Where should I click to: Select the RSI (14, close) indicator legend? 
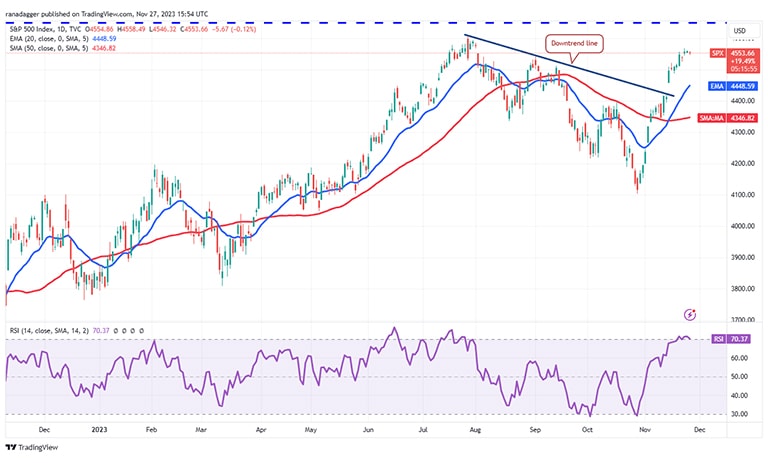click(49, 331)
